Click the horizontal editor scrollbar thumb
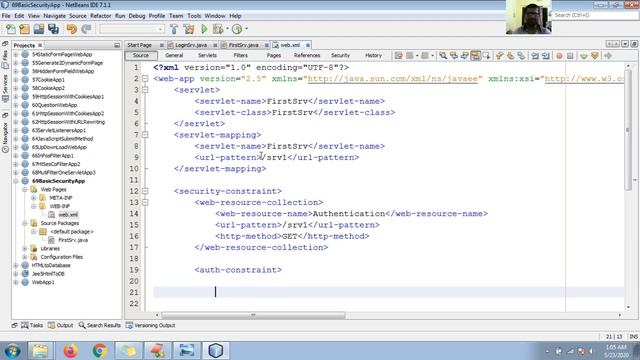This screenshot has height=360, width=640. tap(253, 315)
